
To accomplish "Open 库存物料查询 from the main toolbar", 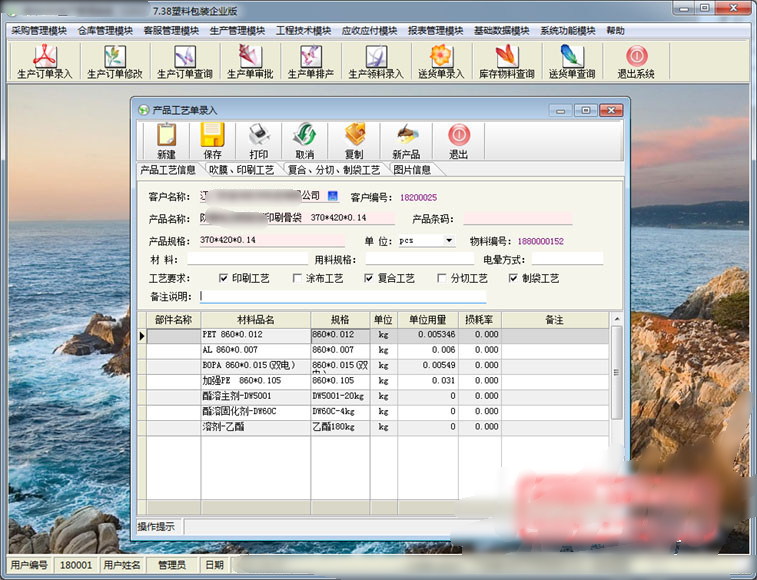I will (506, 61).
